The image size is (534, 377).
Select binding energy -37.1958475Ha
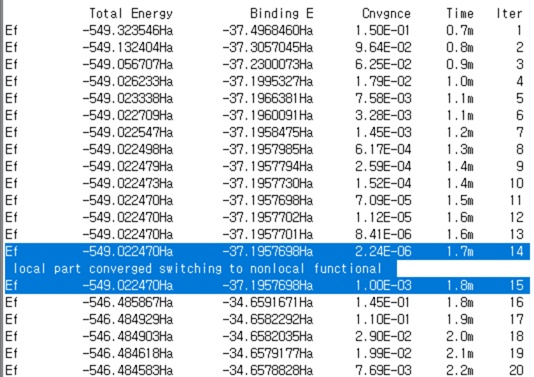point(268,132)
